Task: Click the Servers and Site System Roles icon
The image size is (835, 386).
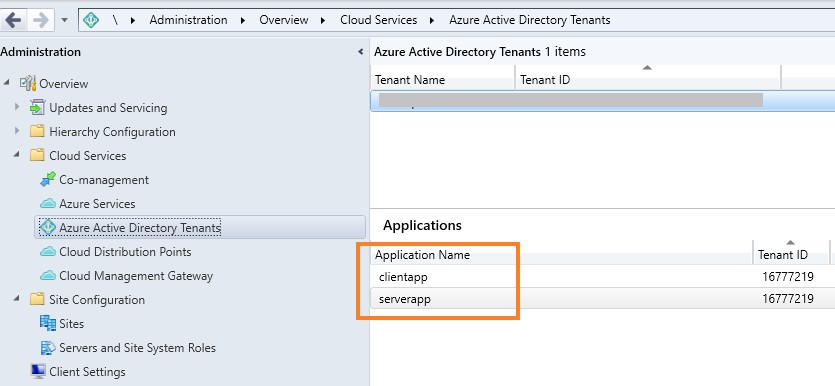Action: [48, 347]
